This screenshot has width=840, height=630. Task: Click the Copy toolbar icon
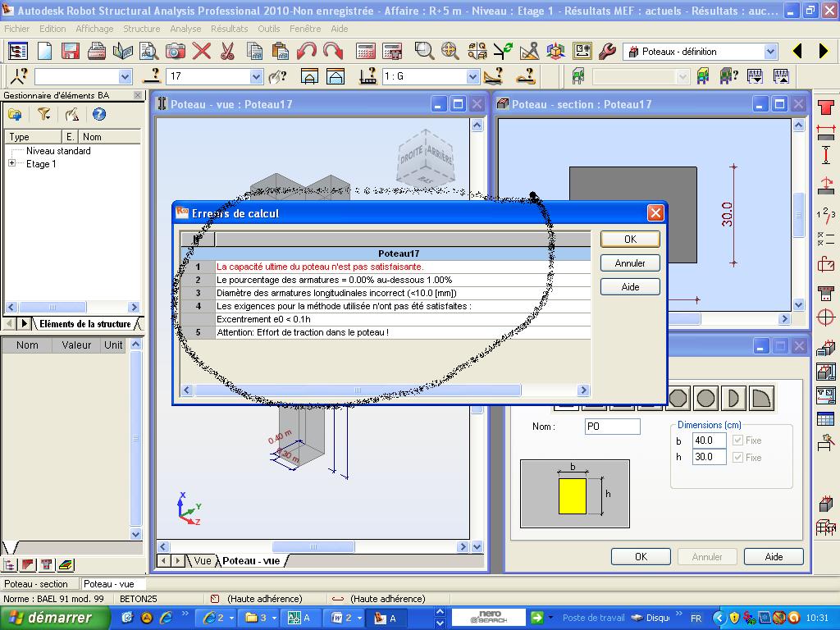click(x=254, y=52)
